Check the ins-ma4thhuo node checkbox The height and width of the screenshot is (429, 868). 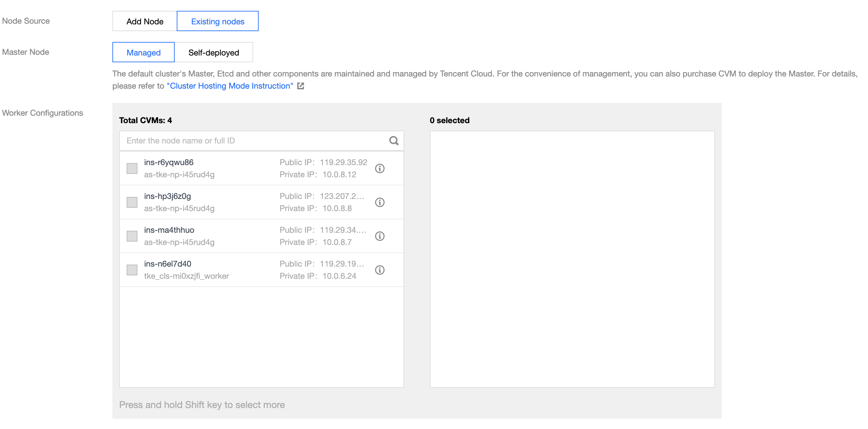pyautogui.click(x=132, y=236)
